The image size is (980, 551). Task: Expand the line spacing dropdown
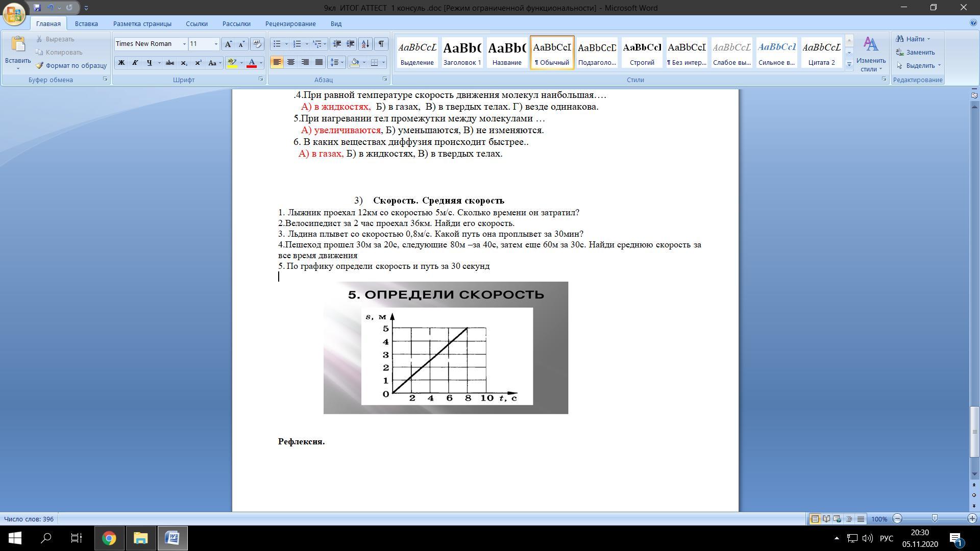click(342, 62)
